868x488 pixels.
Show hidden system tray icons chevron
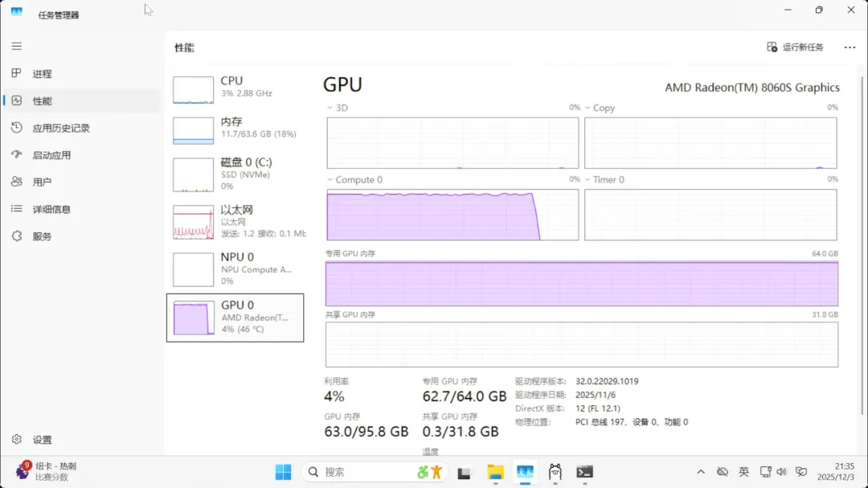(701, 472)
